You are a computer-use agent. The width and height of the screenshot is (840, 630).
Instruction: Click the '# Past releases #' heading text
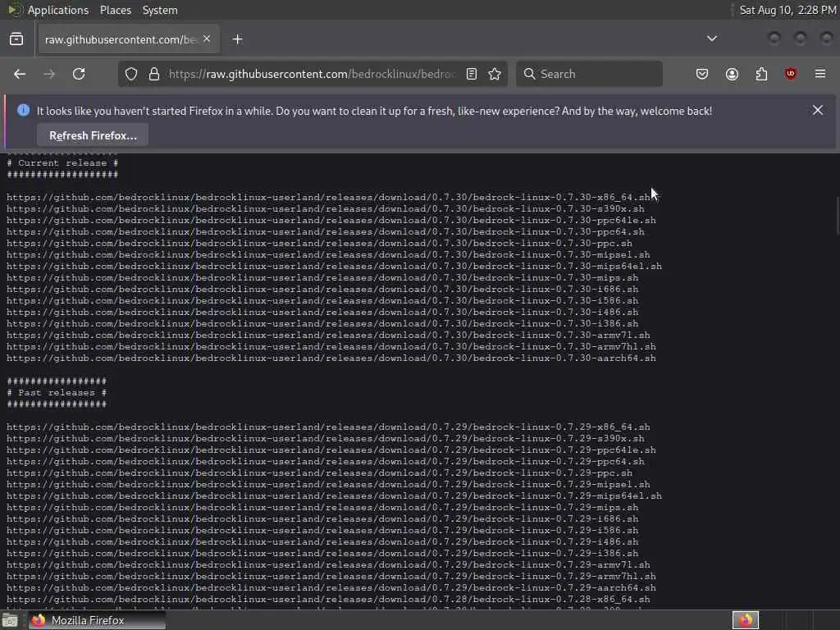57,393
